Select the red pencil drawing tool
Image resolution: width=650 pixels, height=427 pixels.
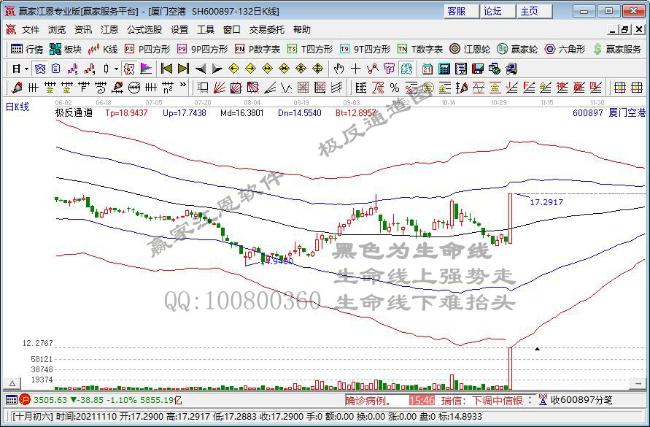tap(17, 87)
